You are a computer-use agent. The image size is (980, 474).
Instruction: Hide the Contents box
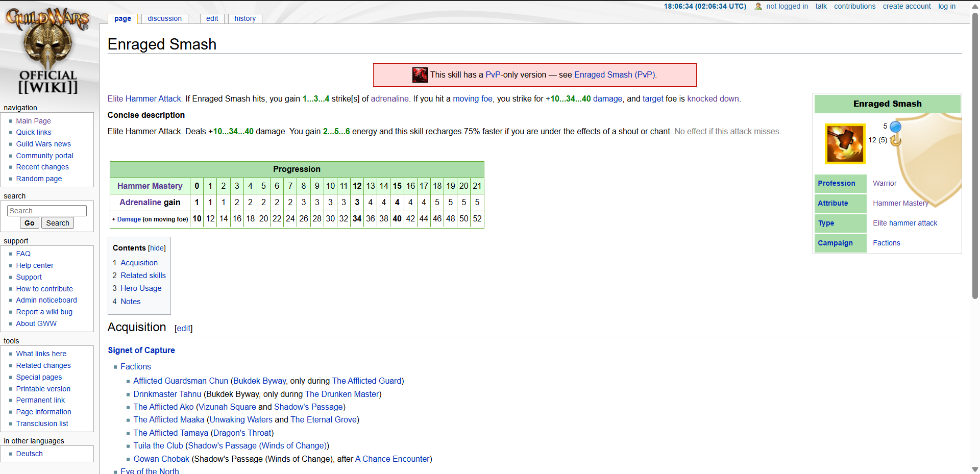point(157,248)
